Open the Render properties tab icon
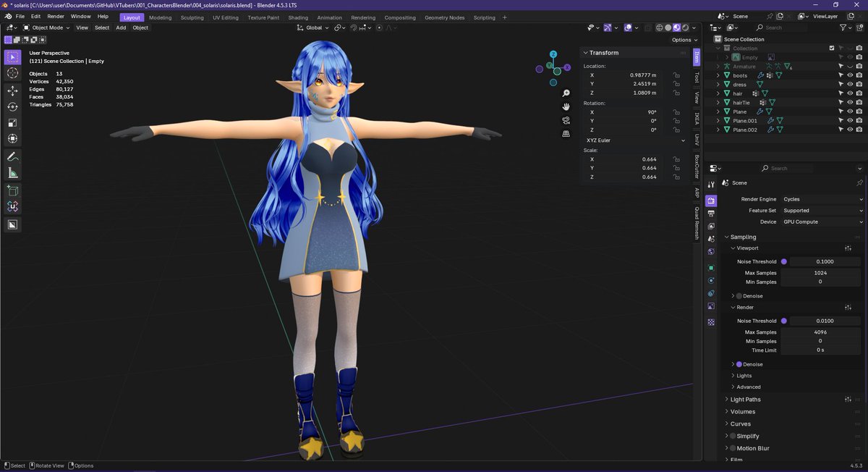 pyautogui.click(x=711, y=201)
